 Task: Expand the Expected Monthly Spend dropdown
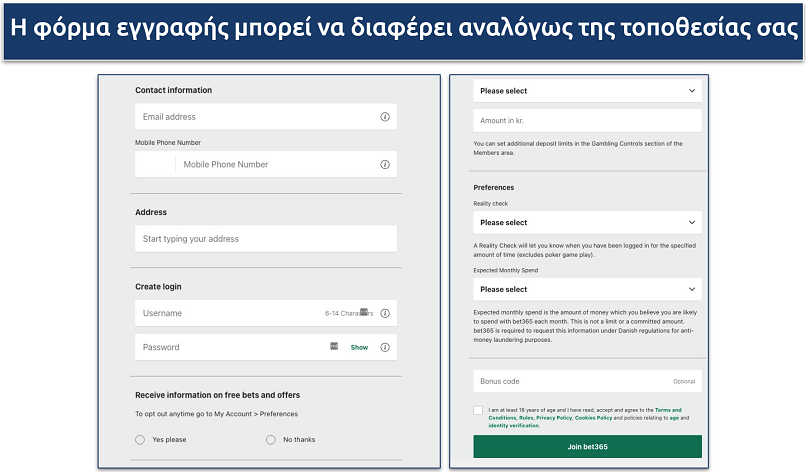(x=587, y=289)
